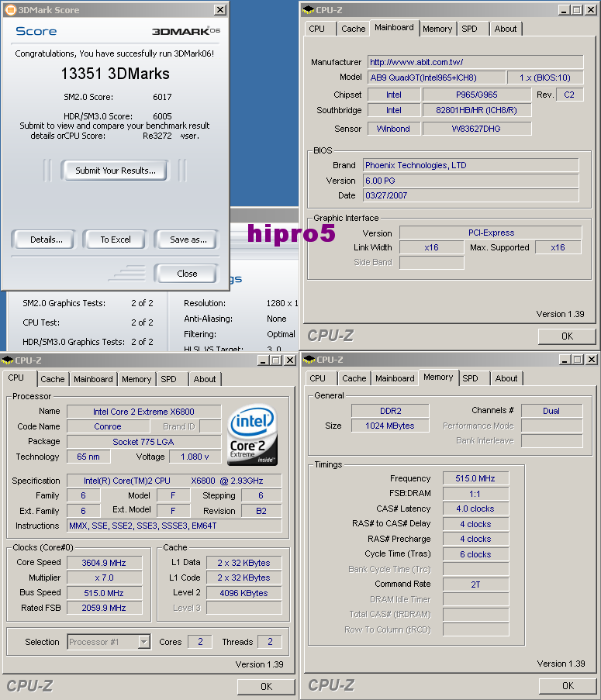Screen dimensions: 601x700
Task: Click the abit.com.tw manufacturer URL field
Action: pos(475,62)
